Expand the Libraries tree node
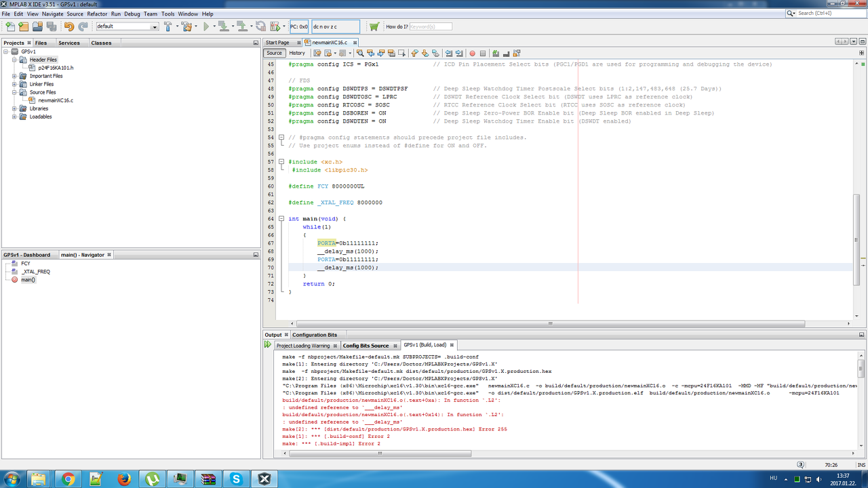The width and height of the screenshot is (868, 488). pos(14,108)
